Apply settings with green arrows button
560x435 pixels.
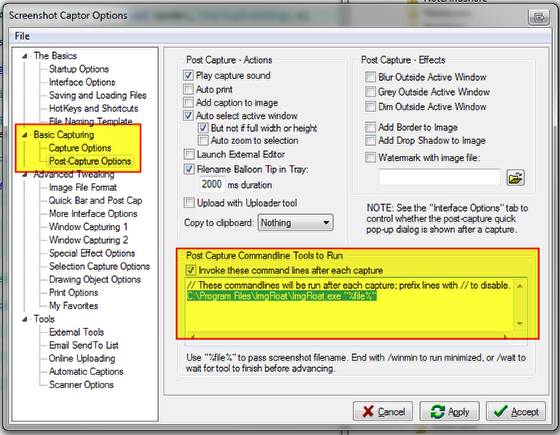click(x=449, y=411)
